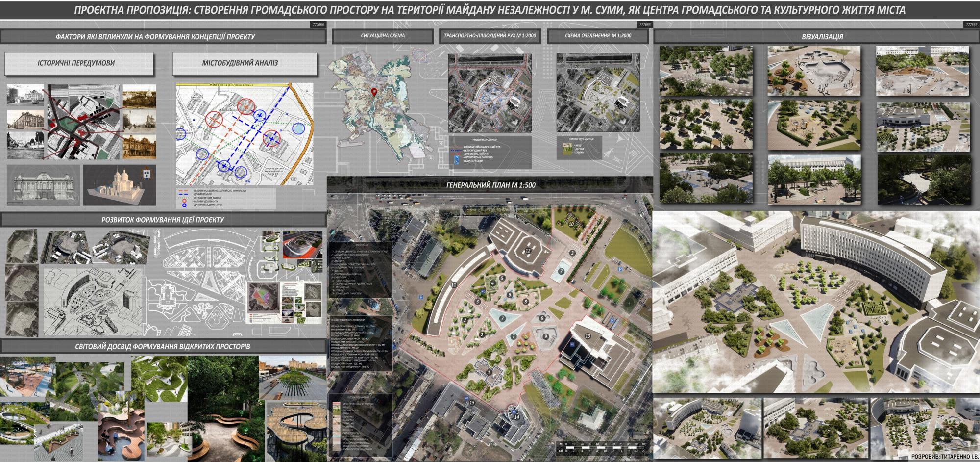Click the red location pin on city map
980x462 pixels.
click(375, 92)
